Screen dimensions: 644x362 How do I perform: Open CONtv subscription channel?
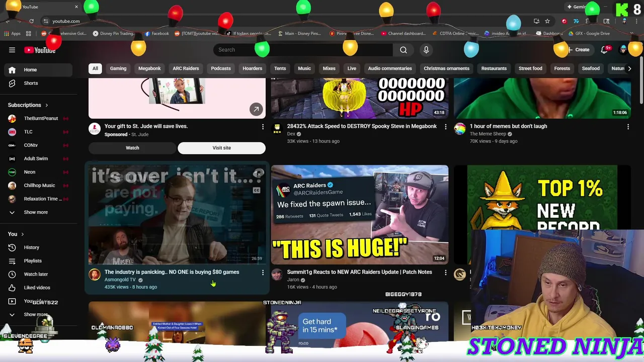click(38, 145)
